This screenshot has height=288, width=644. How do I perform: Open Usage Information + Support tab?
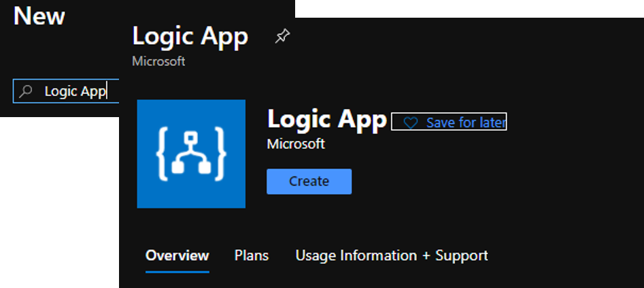pyautogui.click(x=392, y=255)
